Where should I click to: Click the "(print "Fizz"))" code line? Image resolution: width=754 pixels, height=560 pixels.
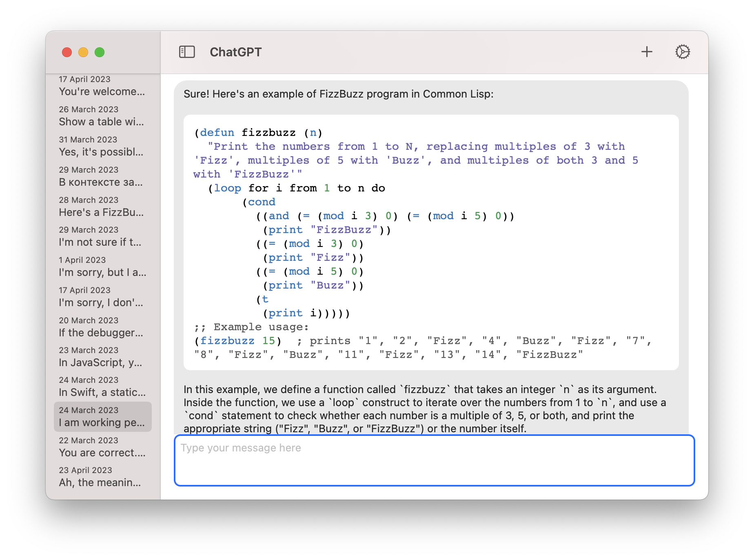coord(313,258)
